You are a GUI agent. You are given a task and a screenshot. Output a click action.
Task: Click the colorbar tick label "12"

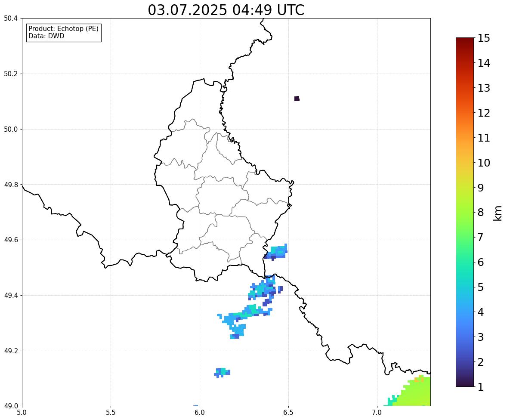[484, 113]
